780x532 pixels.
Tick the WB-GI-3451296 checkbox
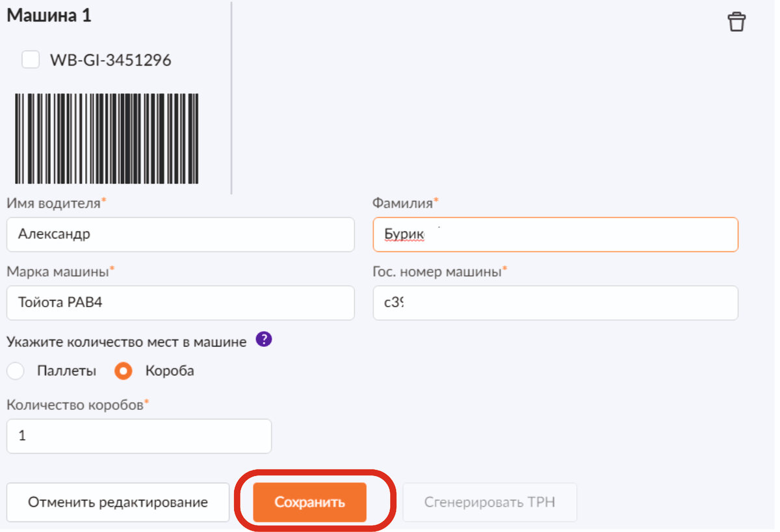[31, 60]
